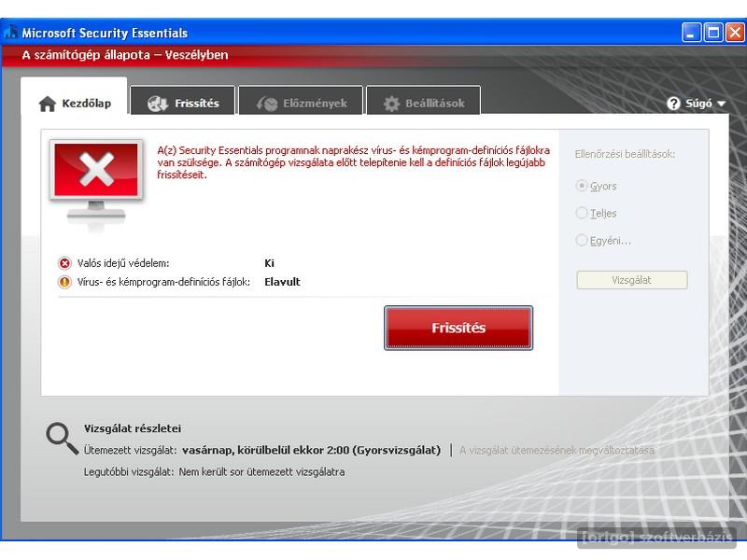Click the Vizsgálat scan button
The height and width of the screenshot is (560, 747).
pyautogui.click(x=632, y=280)
